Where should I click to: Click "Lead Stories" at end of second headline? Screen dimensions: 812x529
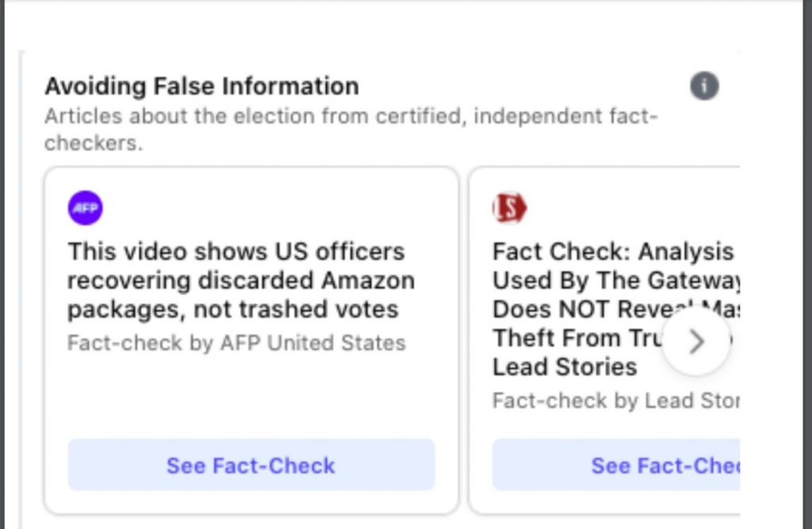(x=565, y=367)
